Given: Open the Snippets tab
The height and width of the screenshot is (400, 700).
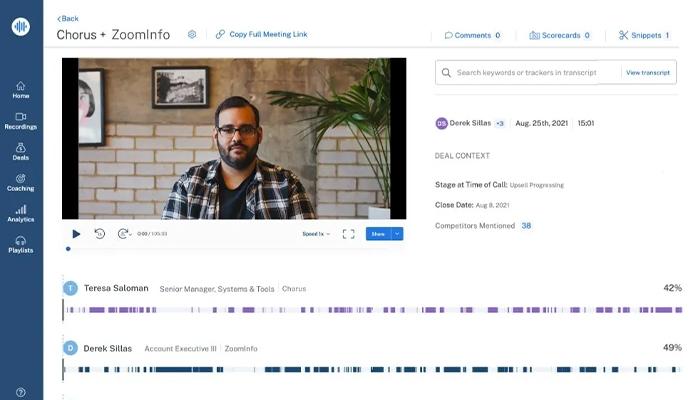Looking at the screenshot, I should (x=644, y=35).
